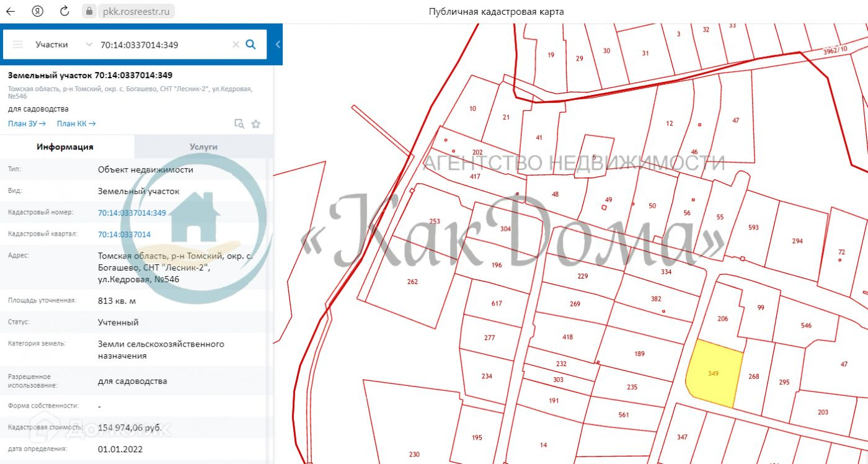Select parcel 262 on the map
The height and width of the screenshot is (464, 868).
[412, 282]
